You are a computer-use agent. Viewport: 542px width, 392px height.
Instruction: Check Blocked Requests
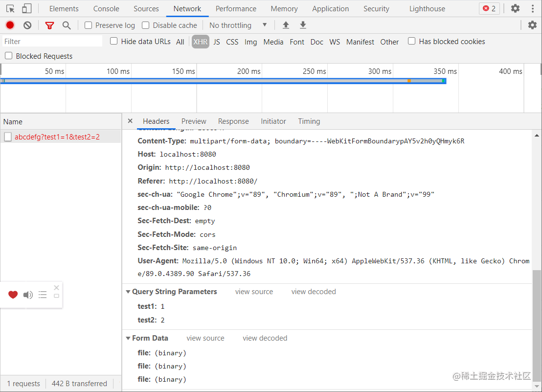tap(9, 56)
